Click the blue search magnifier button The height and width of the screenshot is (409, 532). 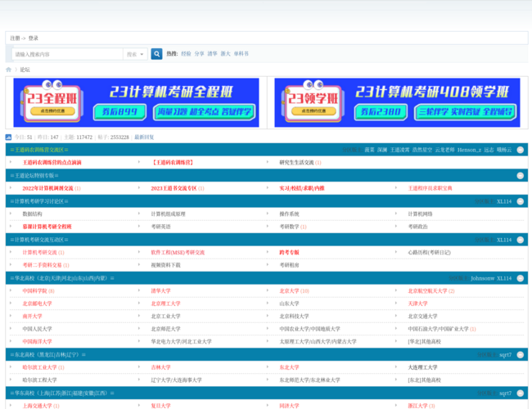click(156, 54)
